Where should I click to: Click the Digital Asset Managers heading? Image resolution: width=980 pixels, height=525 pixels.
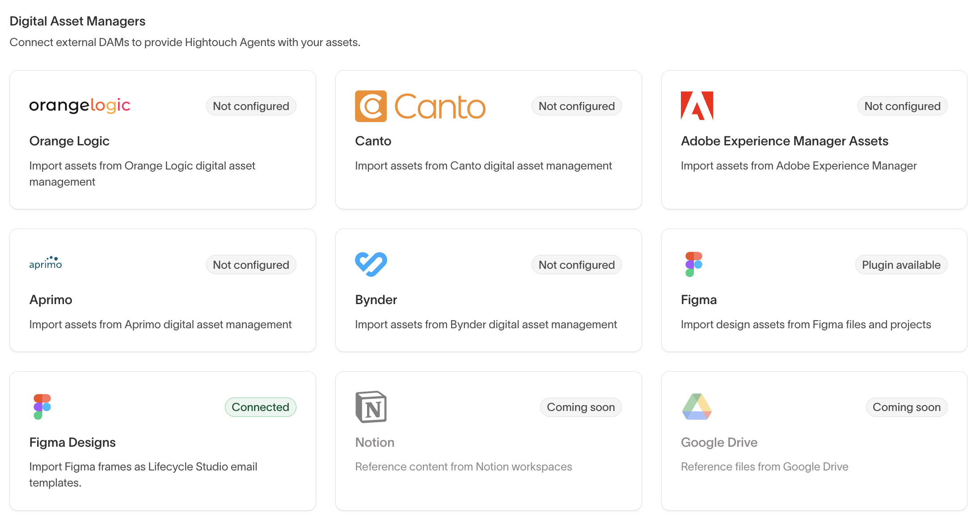coord(77,21)
